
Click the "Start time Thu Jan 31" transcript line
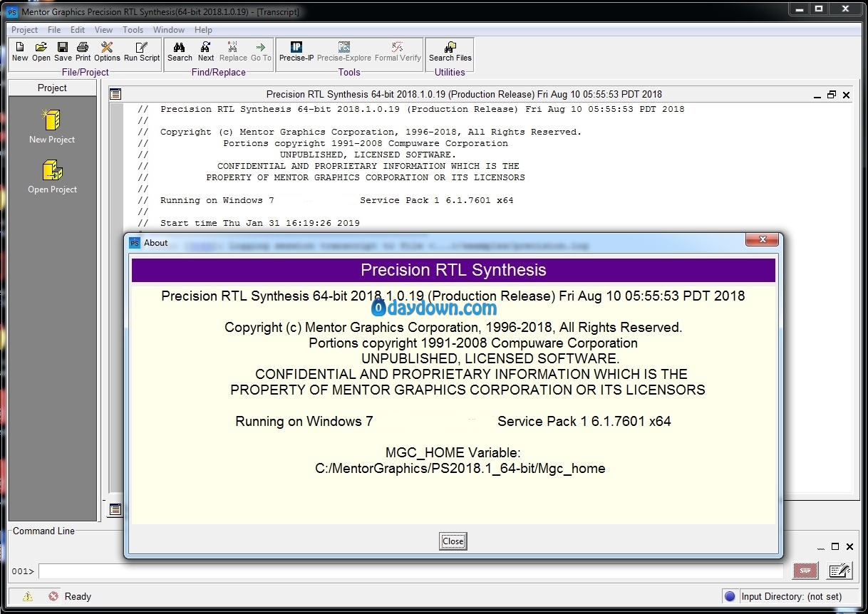pyautogui.click(x=260, y=223)
